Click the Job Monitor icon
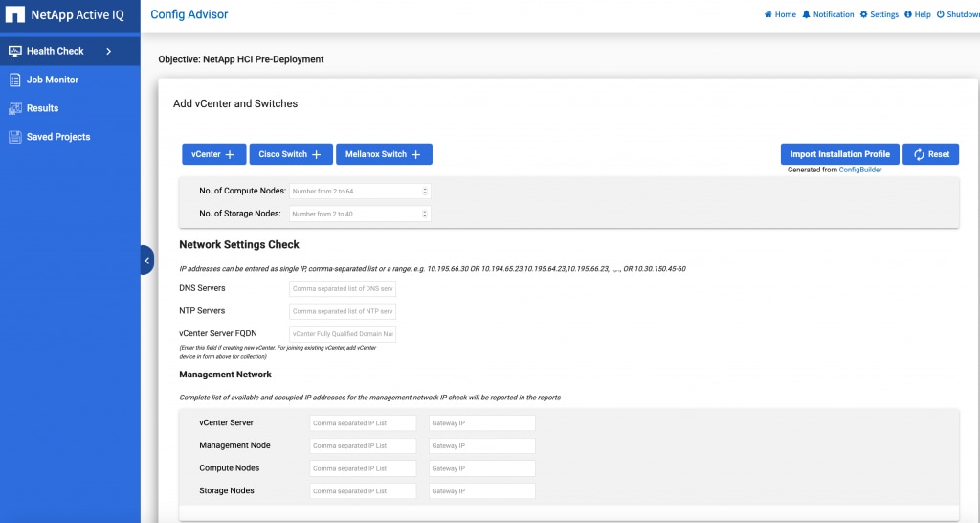The image size is (980, 523). point(15,80)
